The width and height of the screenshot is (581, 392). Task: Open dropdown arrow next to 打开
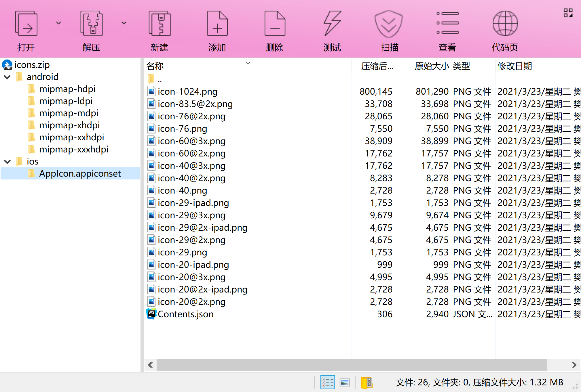pos(58,23)
